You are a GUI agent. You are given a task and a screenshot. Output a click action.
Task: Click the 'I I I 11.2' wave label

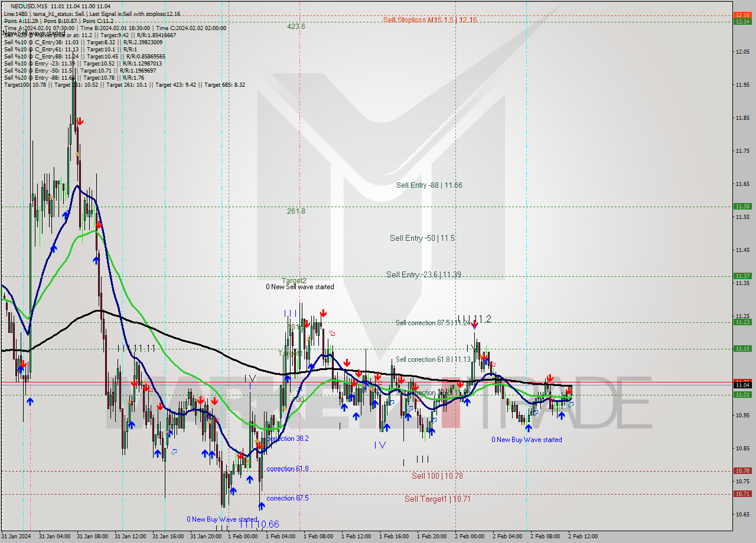pyautogui.click(x=474, y=319)
